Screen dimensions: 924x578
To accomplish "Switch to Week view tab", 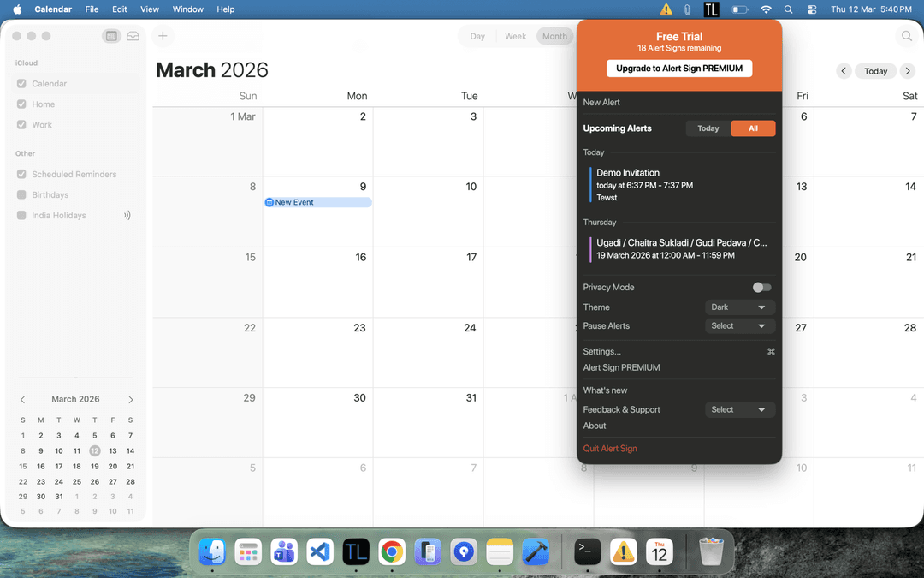I will click(x=516, y=37).
